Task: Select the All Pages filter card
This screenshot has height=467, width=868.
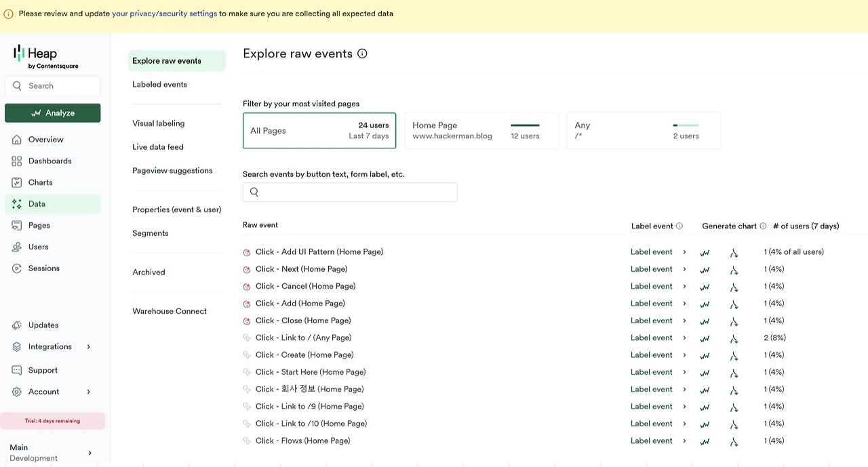Action: (319, 131)
